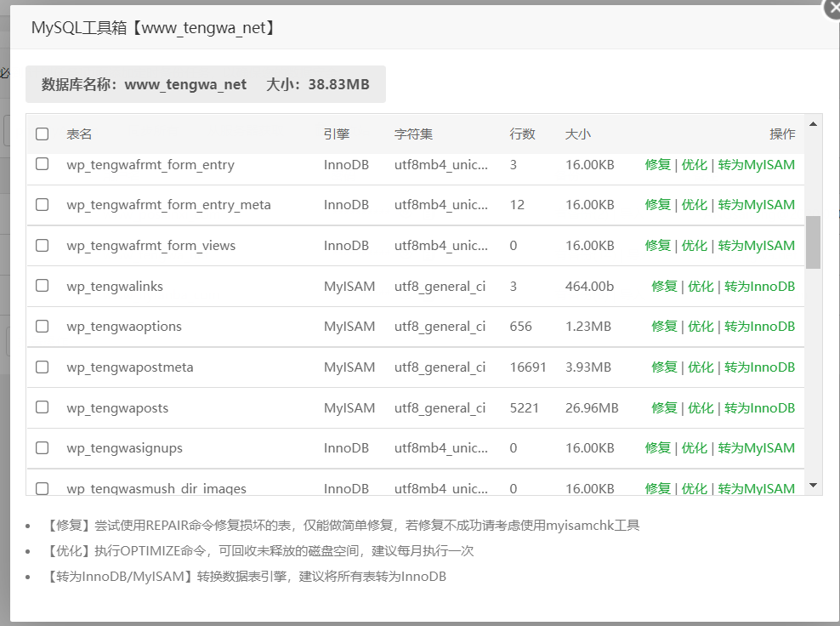This screenshot has height=626, width=840.
Task: Mark the wp_tengwapostmeta checkbox
Action: point(42,367)
